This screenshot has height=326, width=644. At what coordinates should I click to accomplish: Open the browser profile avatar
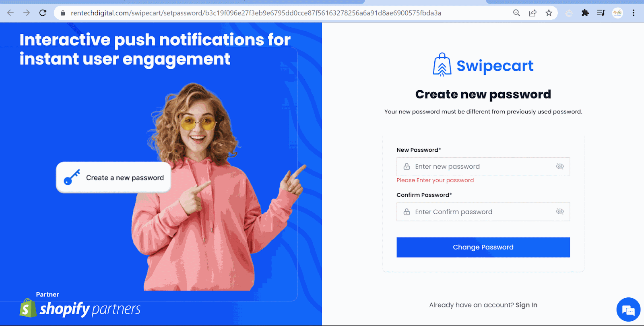[x=617, y=13]
